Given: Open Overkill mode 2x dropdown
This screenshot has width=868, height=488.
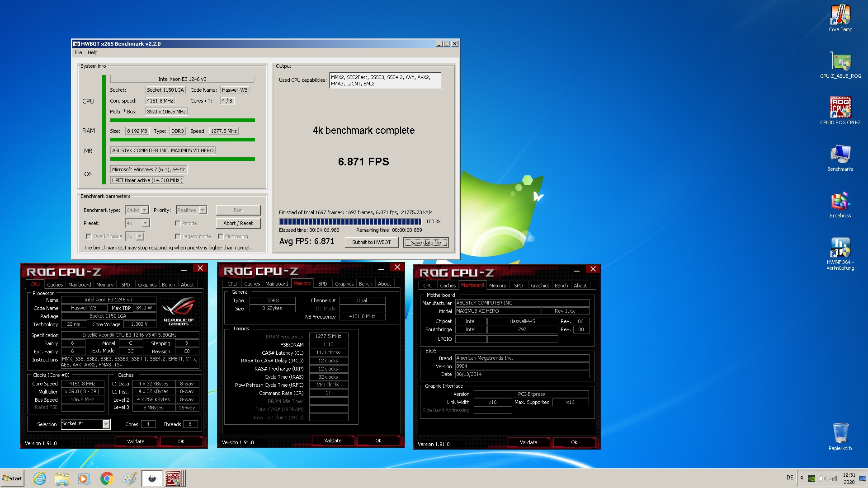Looking at the screenshot, I should tap(135, 236).
